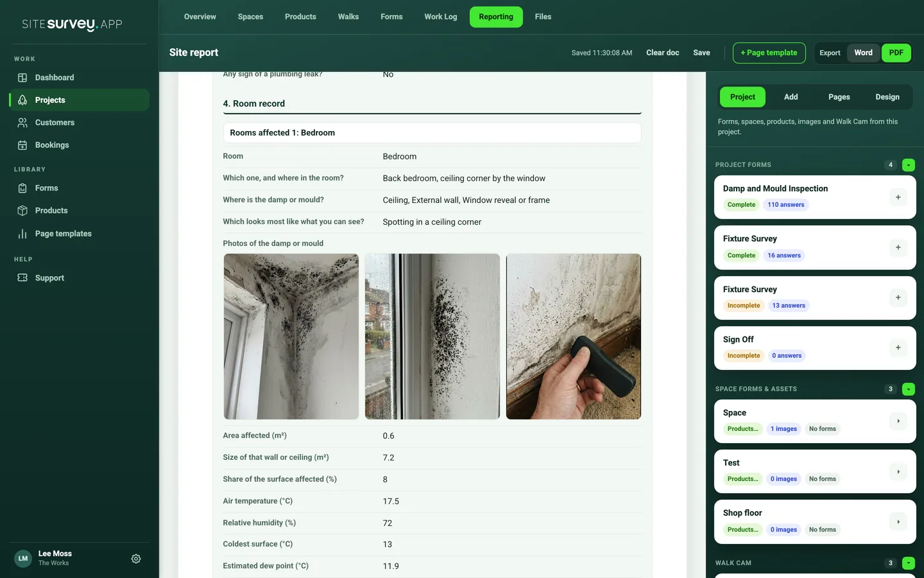Select the Project panel tab
The height and width of the screenshot is (578, 924).
click(x=742, y=97)
